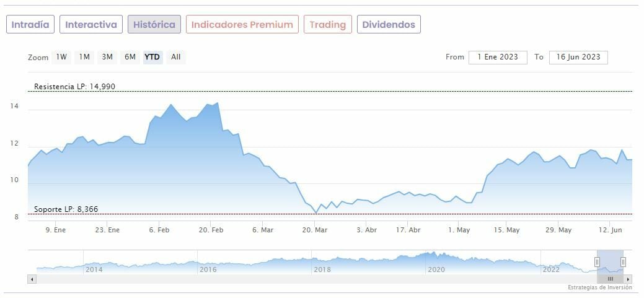This screenshot has width=644, height=298.
Task: Activate the YTD zoom button
Action: coord(152,57)
